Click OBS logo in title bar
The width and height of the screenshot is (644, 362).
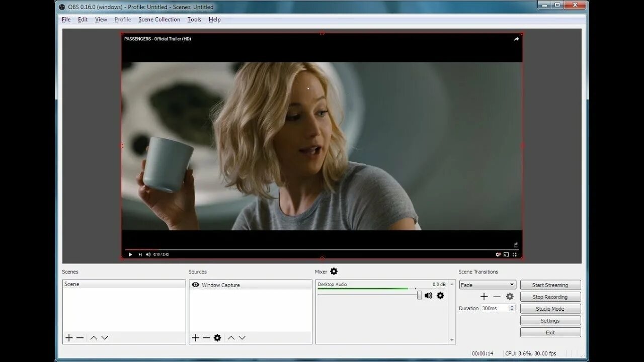point(62,7)
